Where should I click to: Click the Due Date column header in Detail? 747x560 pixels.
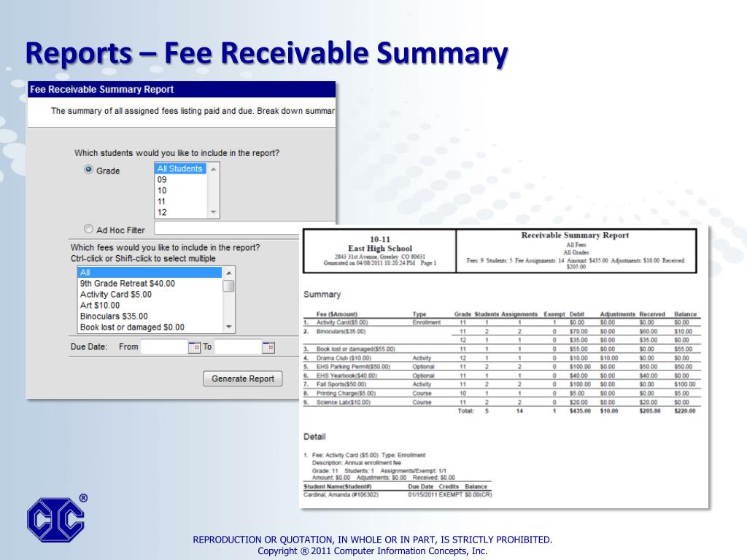(421, 486)
